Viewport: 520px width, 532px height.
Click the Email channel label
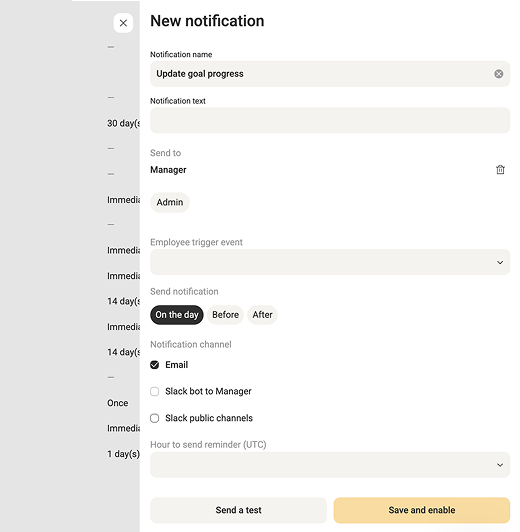pyautogui.click(x=176, y=365)
